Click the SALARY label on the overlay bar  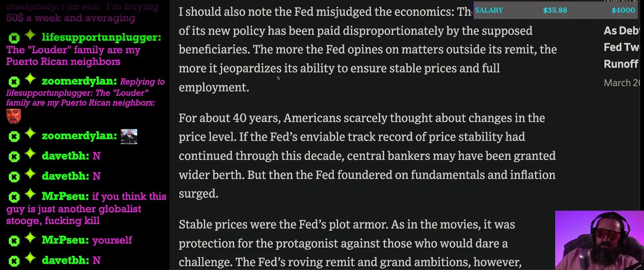(489, 10)
